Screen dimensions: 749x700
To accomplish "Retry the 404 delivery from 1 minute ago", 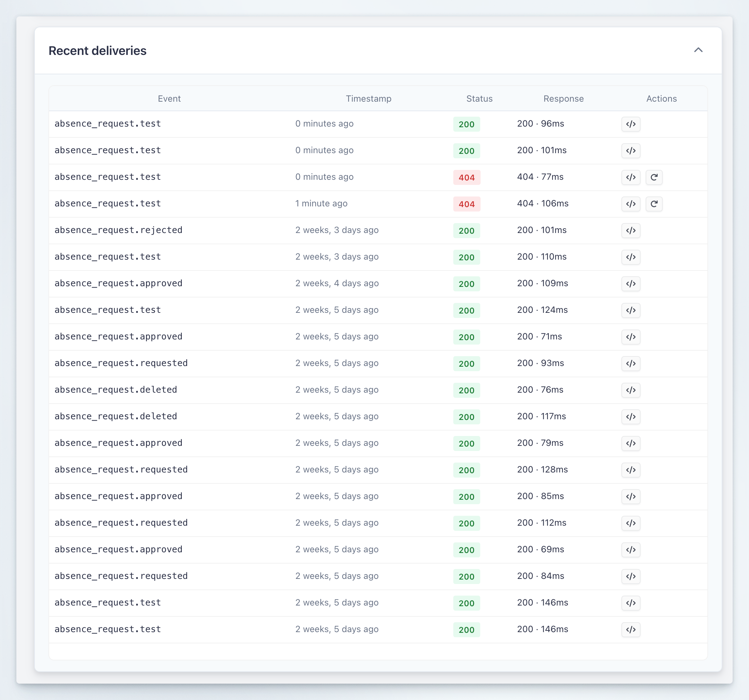I will pyautogui.click(x=654, y=204).
